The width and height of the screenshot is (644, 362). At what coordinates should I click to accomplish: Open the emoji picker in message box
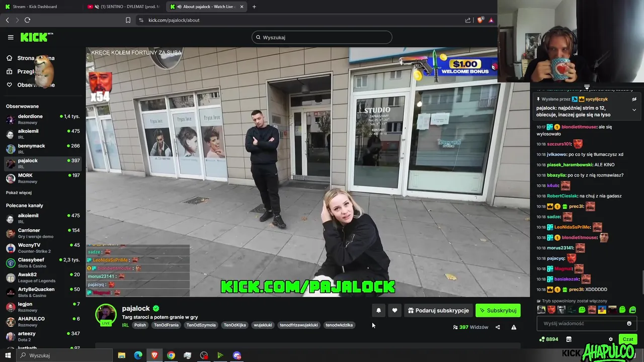[629, 324]
